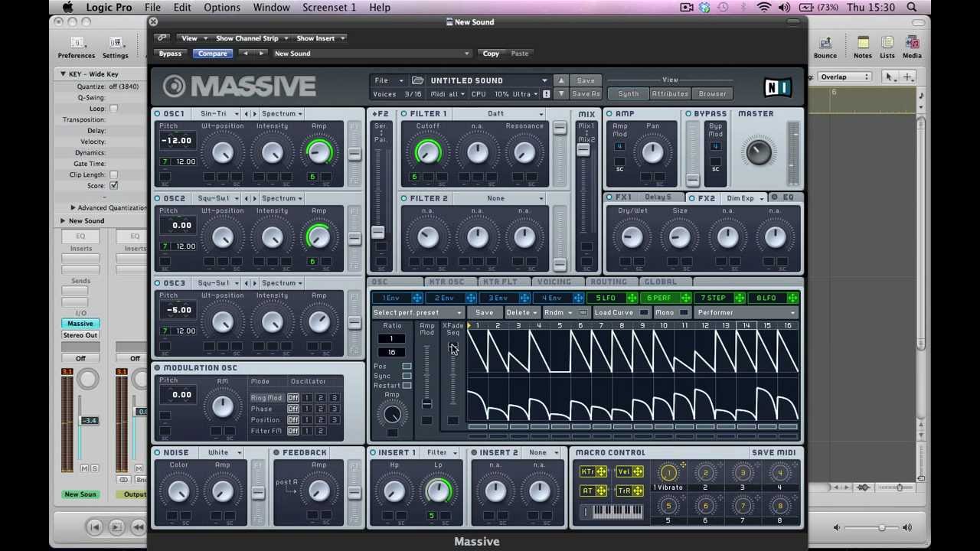The image size is (980, 551).
Task: Click SAVE MIDI in Macro Control
Action: pos(773,452)
